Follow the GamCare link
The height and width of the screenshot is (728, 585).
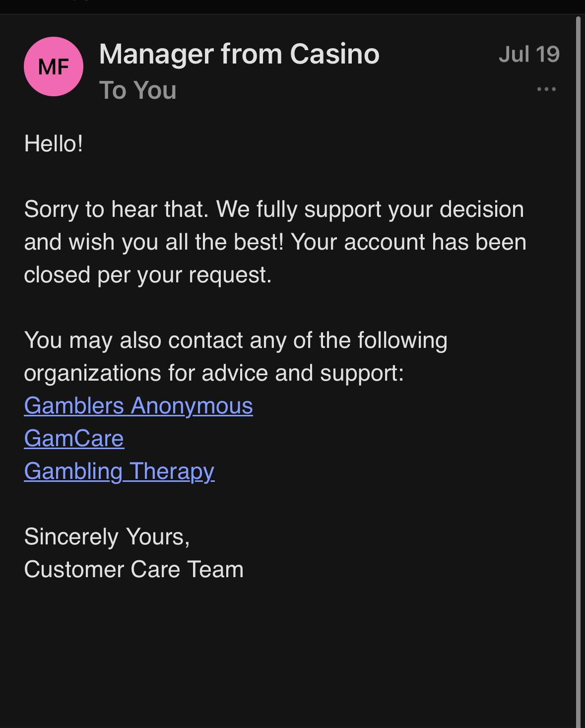[74, 438]
